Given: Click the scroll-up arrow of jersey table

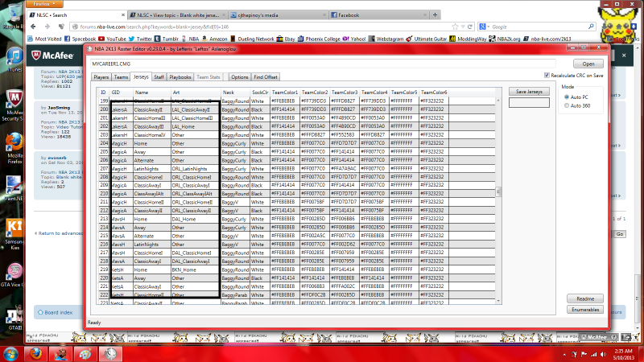Looking at the screenshot, I should tap(498, 100).
